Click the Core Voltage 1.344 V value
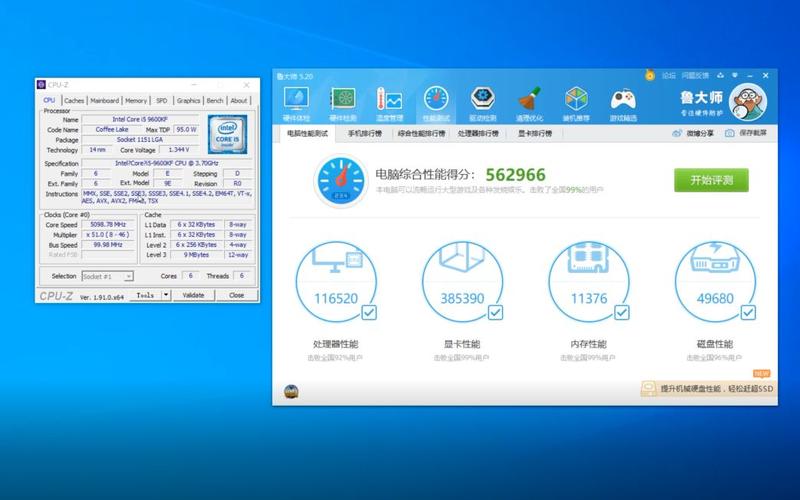 pyautogui.click(x=179, y=149)
